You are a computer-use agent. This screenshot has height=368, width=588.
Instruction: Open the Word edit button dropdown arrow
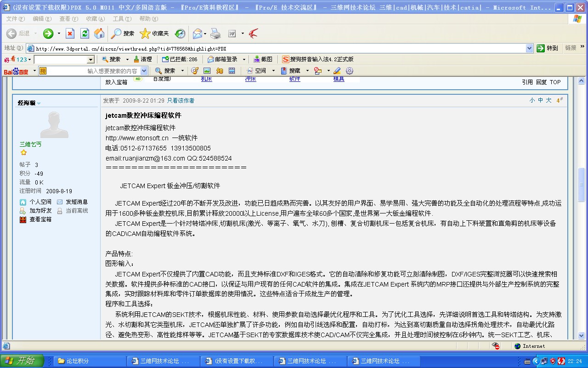[242, 34]
